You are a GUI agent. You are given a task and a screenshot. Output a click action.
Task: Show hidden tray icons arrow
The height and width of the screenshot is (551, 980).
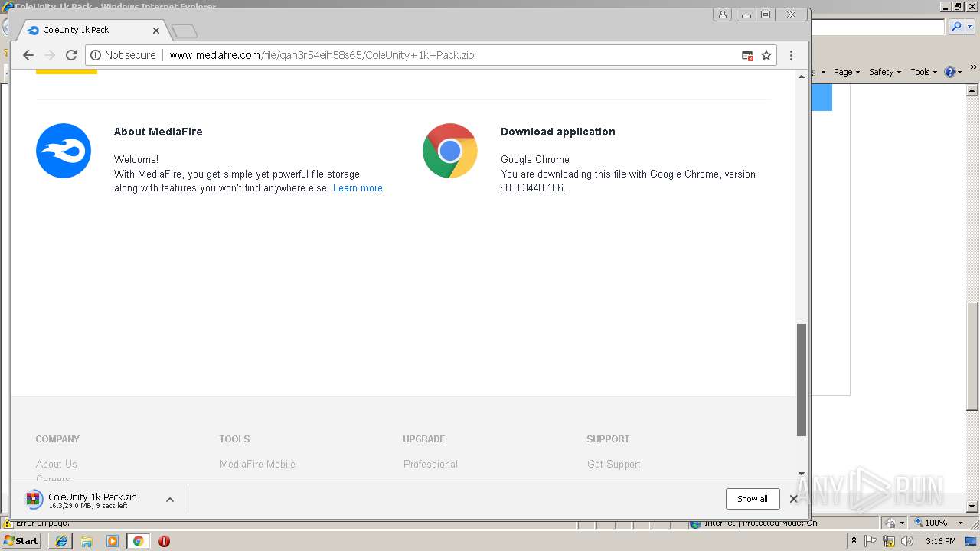tap(854, 541)
